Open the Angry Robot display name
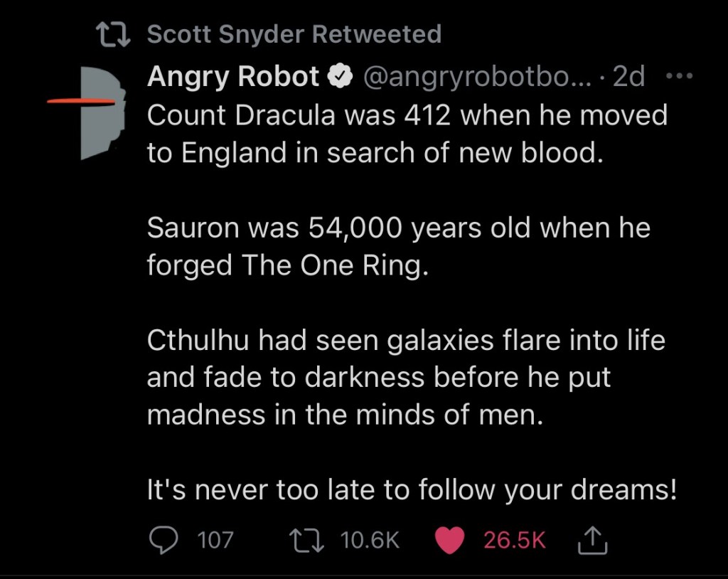The height and width of the screenshot is (579, 728). pyautogui.click(x=233, y=76)
